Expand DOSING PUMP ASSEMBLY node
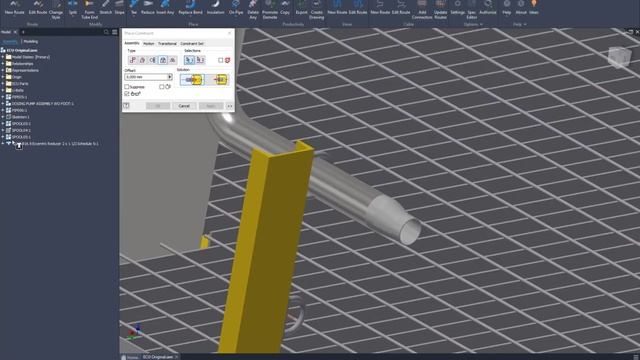Viewport: 640px width, 360px height. click(x=3, y=104)
